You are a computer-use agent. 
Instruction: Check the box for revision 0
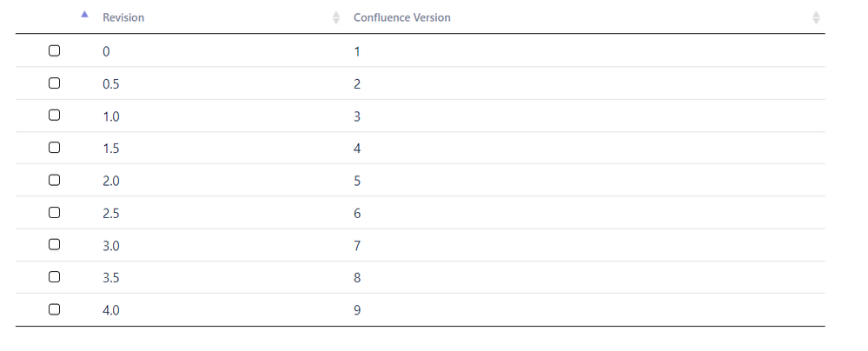click(x=54, y=51)
